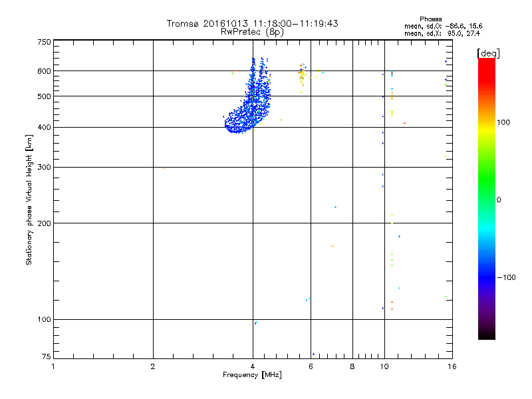Viewport: 532px width, 399px height.
Task: Click the y-axis label '500'
Action: [x=44, y=96]
